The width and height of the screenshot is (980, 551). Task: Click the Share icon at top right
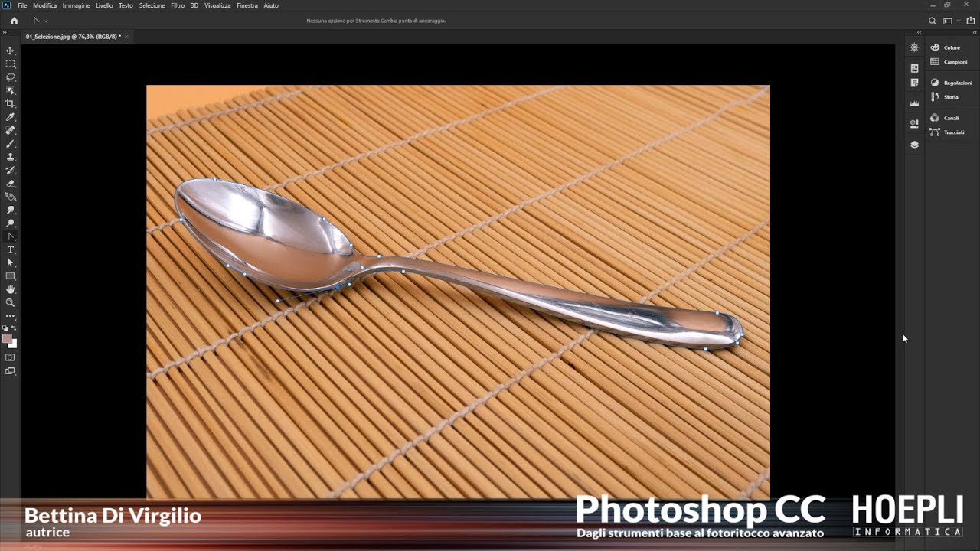coord(971,21)
